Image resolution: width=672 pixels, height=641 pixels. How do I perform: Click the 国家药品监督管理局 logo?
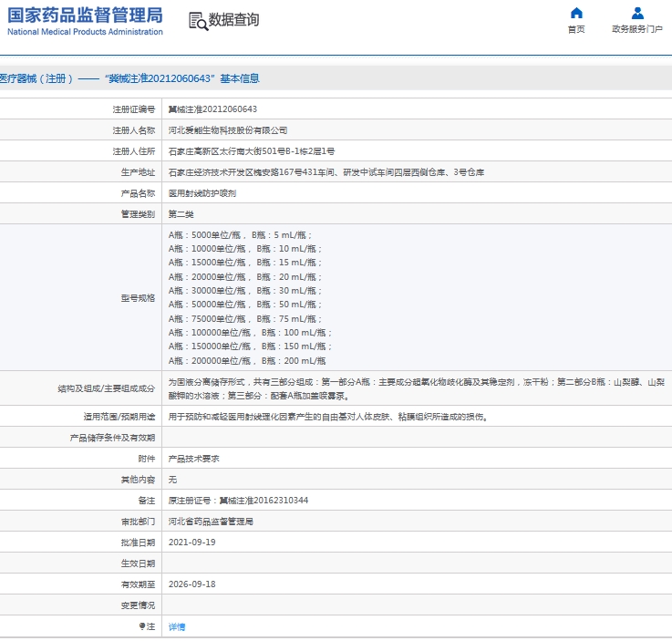coord(85,21)
